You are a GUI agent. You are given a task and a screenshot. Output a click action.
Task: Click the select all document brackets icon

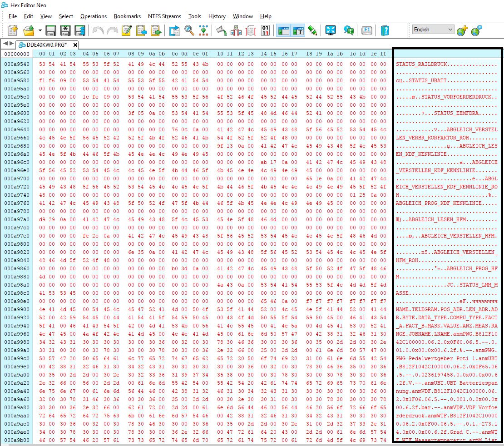[x=251, y=30]
